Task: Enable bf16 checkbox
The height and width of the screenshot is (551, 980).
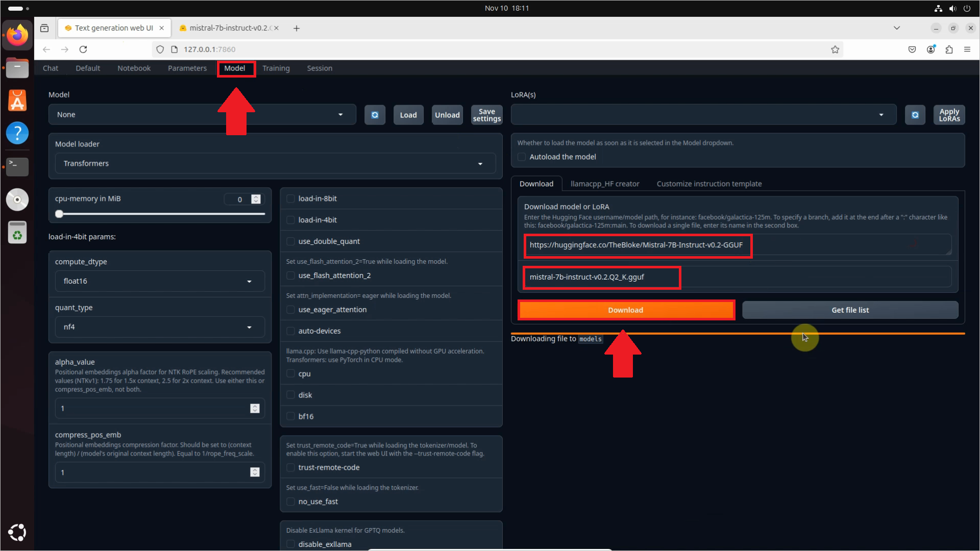Action: [290, 417]
